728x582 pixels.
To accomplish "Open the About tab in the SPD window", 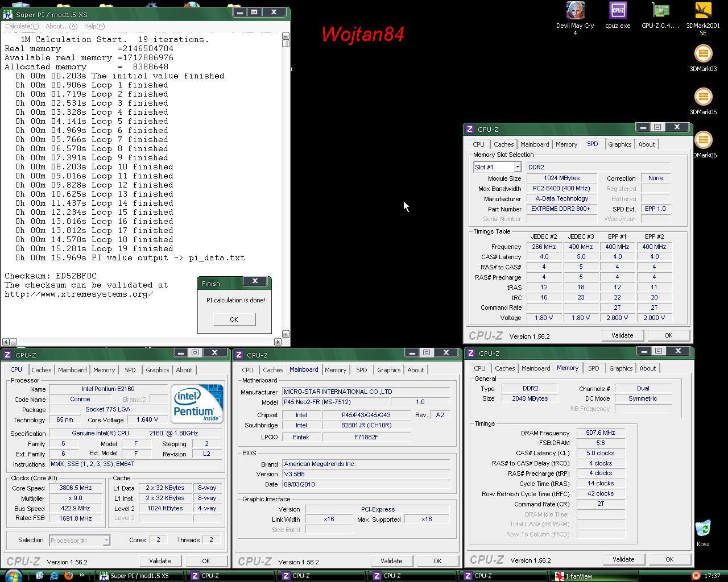I will 646,144.
